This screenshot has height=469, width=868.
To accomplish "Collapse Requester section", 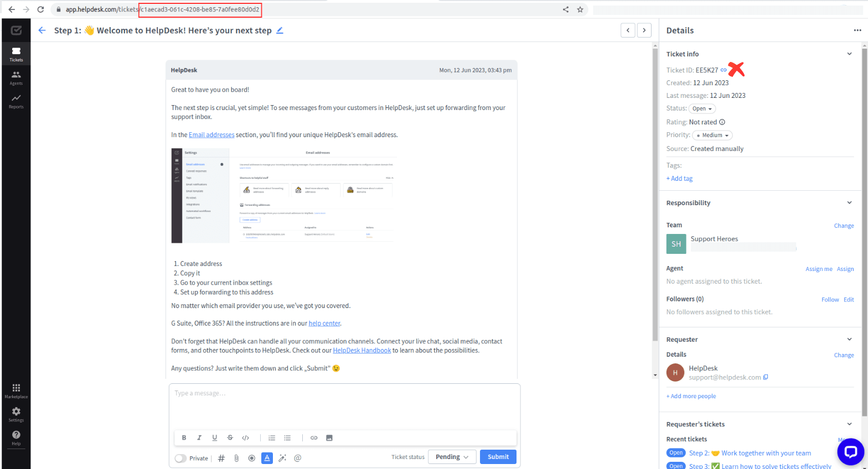I will tap(849, 339).
